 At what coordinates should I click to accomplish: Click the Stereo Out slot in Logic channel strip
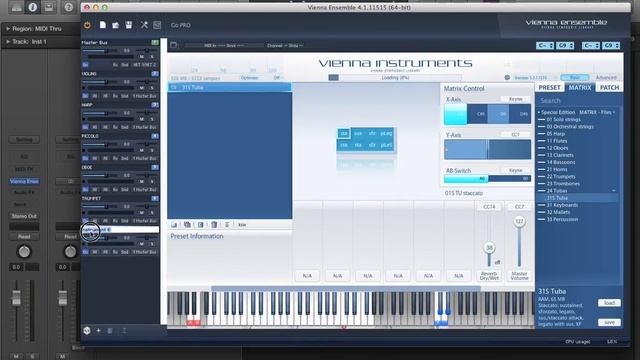[24, 216]
